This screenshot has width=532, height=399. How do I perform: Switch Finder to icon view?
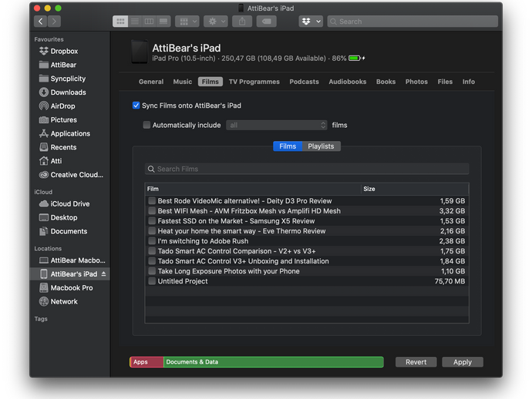coord(120,22)
